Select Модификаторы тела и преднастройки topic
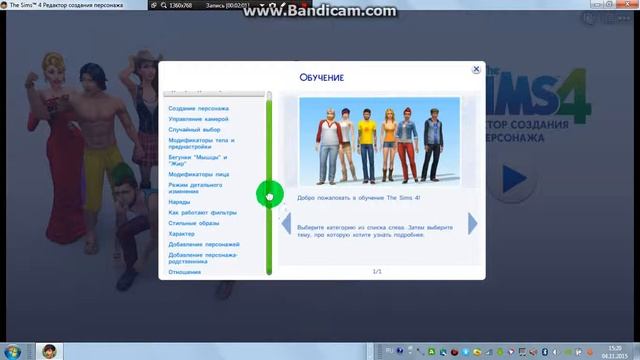 pyautogui.click(x=201, y=143)
